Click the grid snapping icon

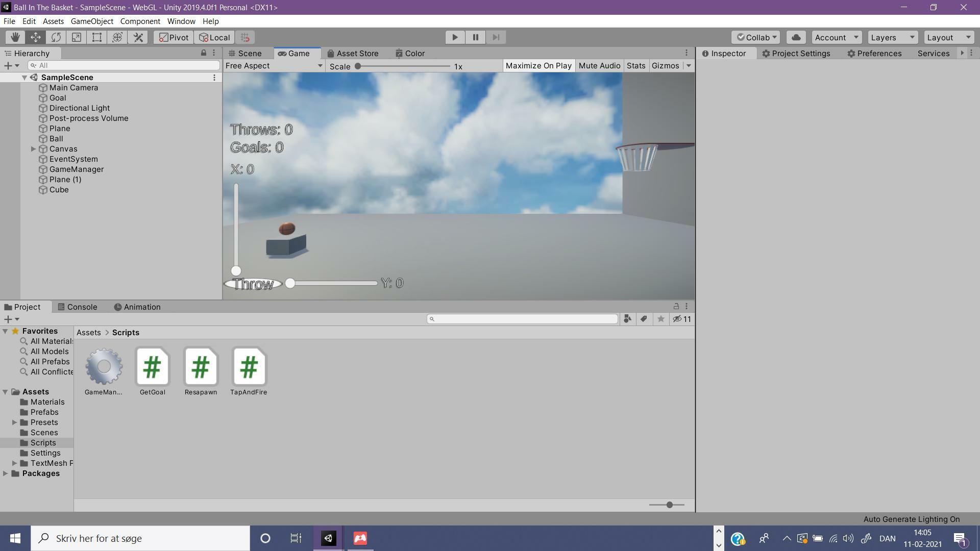coord(245,37)
